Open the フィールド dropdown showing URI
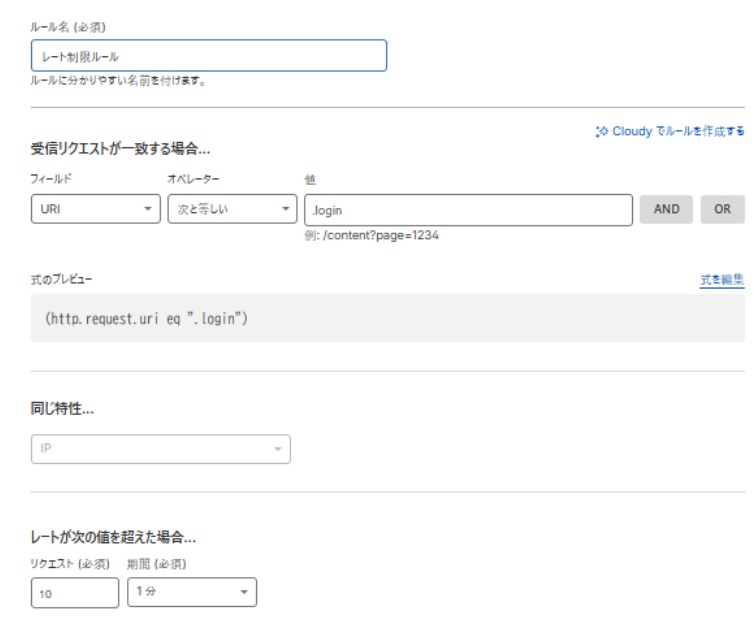Viewport: 754px width, 631px height. (x=95, y=209)
